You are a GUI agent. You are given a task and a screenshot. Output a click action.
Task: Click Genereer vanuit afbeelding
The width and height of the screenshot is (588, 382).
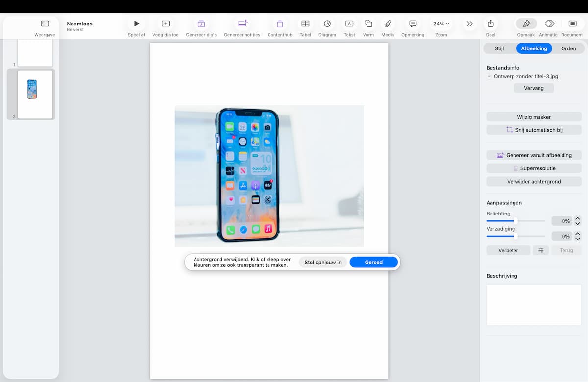(534, 155)
